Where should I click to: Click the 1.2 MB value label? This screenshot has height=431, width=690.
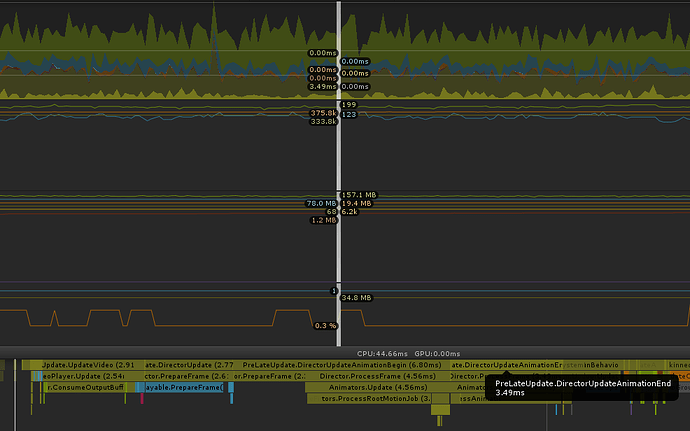coord(324,220)
